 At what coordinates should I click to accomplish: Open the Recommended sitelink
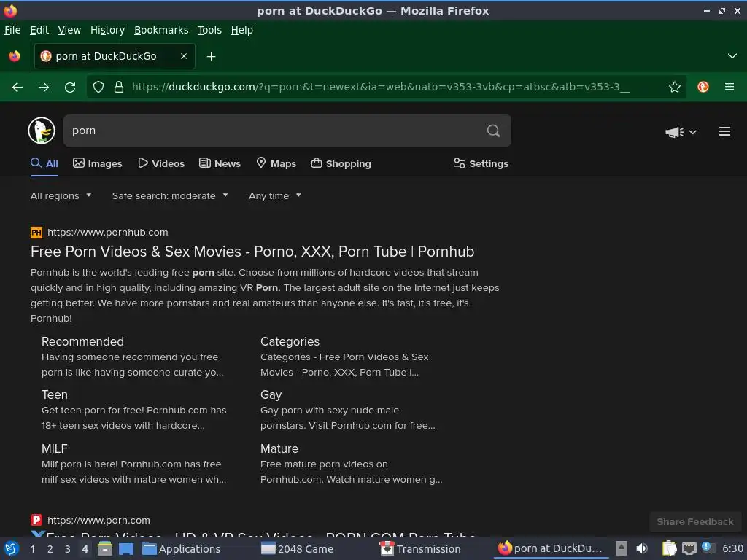pos(82,341)
